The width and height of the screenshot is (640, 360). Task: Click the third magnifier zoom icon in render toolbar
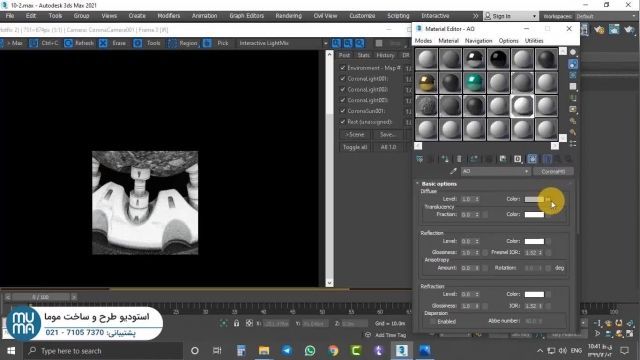pyautogui.click(x=360, y=43)
